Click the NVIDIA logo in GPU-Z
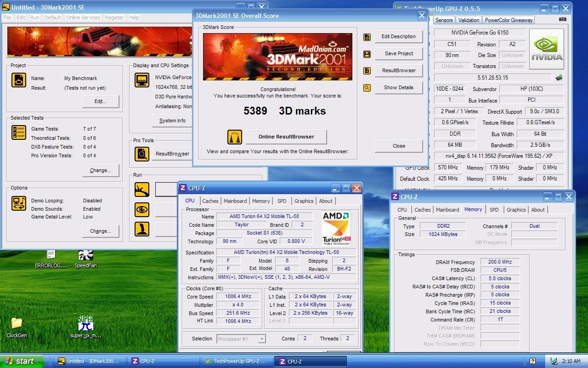This screenshot has height=368, width=588. (x=547, y=49)
